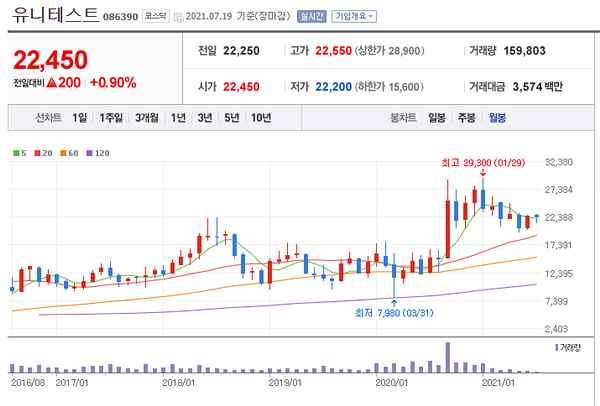Image resolution: width=600 pixels, height=406 pixels.
Task: Click the current price 22,450 in large red
Action: pyautogui.click(x=51, y=60)
